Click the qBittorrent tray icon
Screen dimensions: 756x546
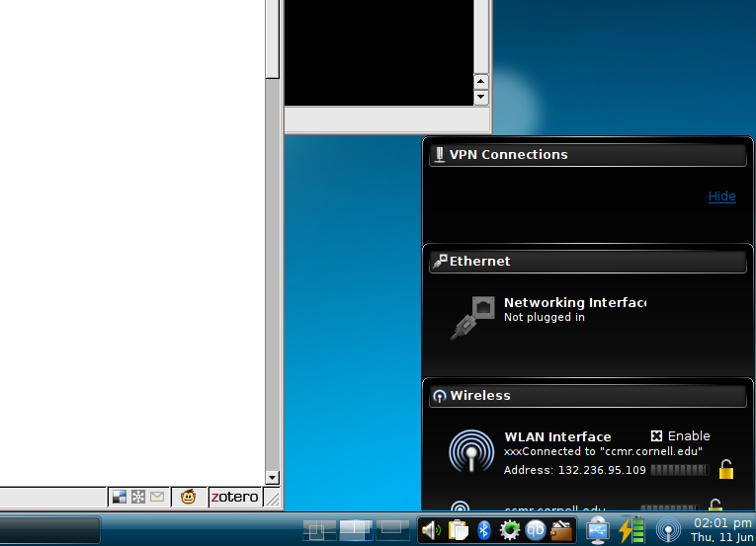(x=537, y=530)
